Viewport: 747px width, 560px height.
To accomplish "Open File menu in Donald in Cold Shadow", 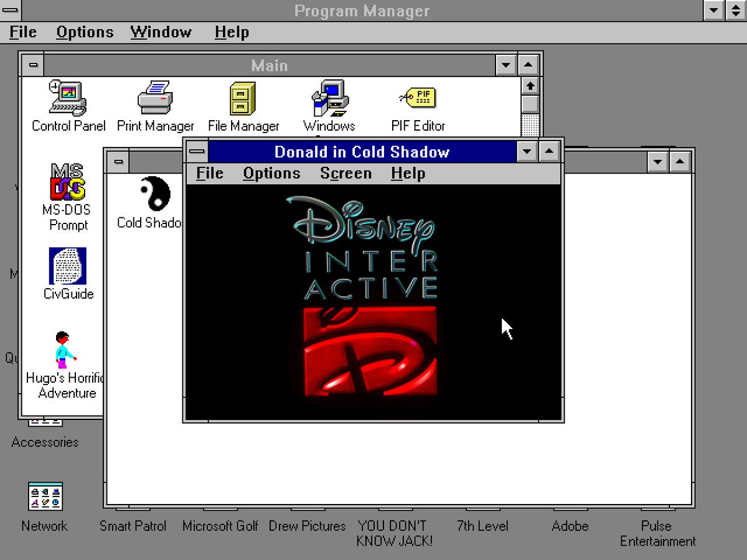I will [210, 174].
